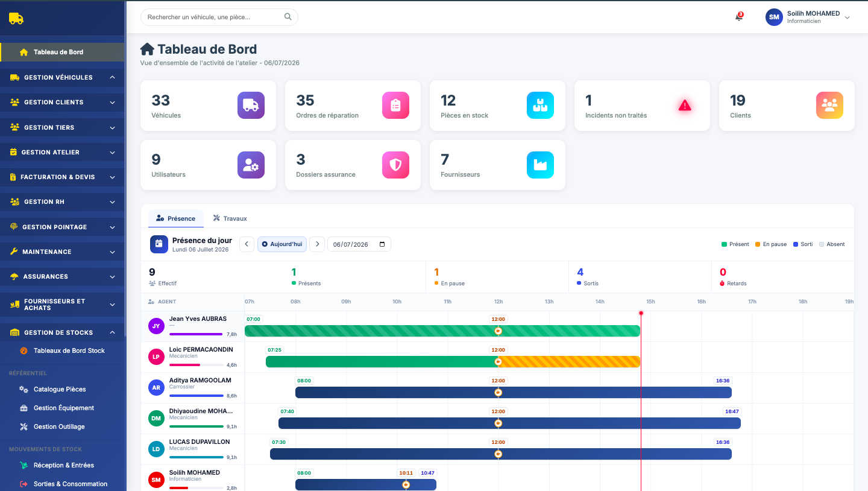Viewport: 868px width, 491px height.
Task: Click the Aujourd'hui button
Action: coord(282,244)
